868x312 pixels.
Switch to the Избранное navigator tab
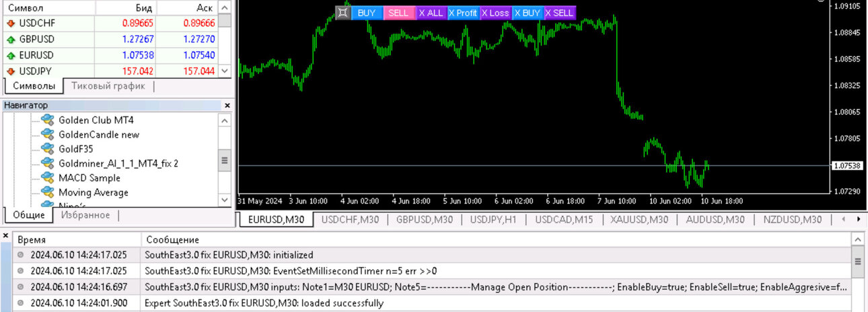coord(85,215)
